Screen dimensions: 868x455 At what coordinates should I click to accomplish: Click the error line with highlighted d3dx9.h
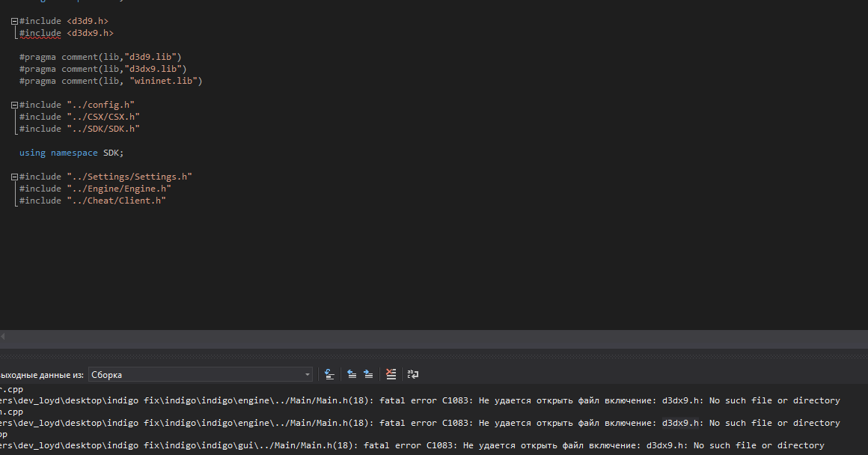pos(421,423)
